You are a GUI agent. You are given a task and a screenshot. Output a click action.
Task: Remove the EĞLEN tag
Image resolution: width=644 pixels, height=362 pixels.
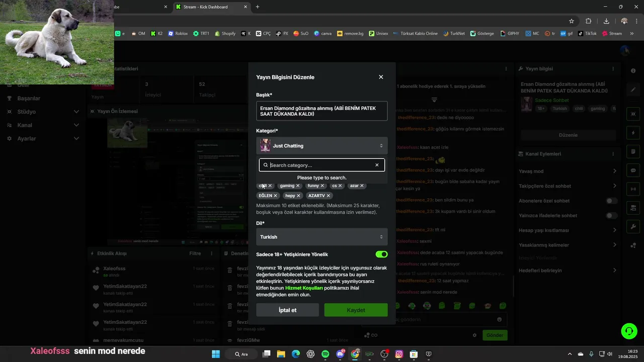(275, 196)
